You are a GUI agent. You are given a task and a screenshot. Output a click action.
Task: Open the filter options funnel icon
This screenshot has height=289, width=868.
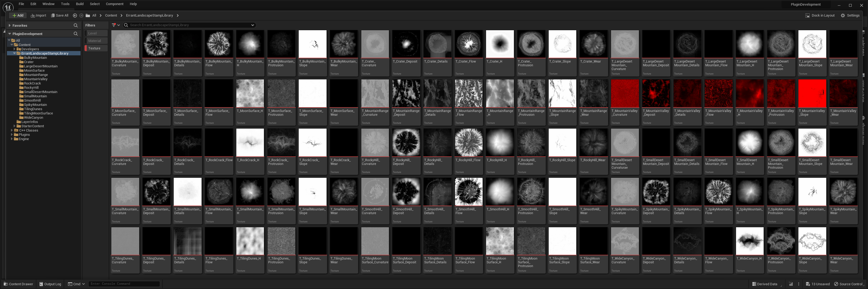pyautogui.click(x=114, y=25)
